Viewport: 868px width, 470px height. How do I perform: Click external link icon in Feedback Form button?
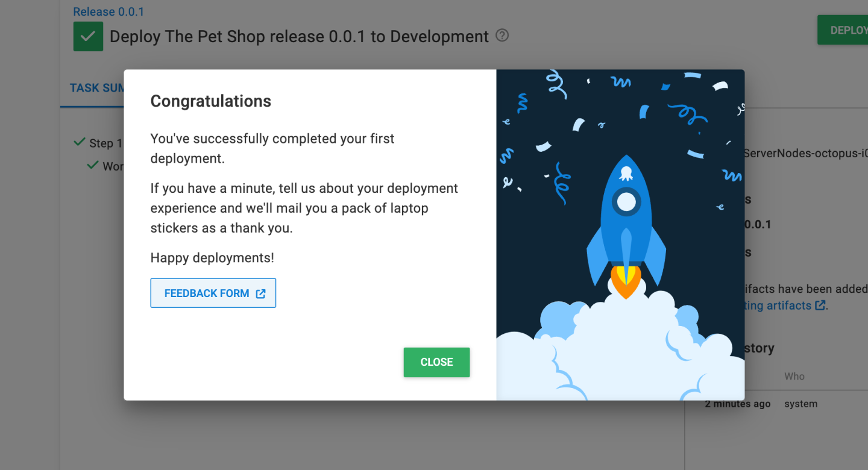(260, 293)
